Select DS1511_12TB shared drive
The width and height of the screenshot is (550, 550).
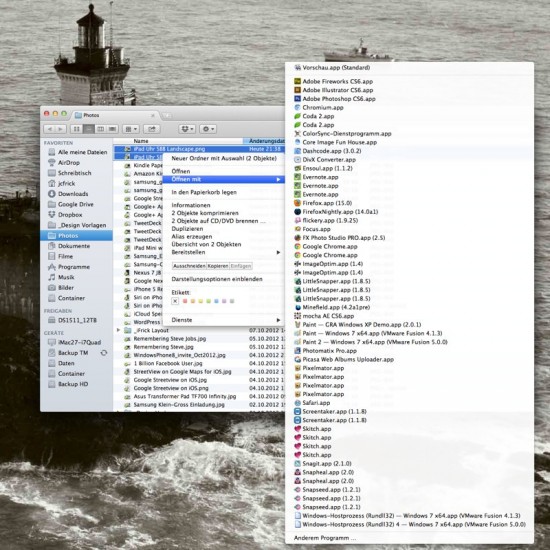77,320
